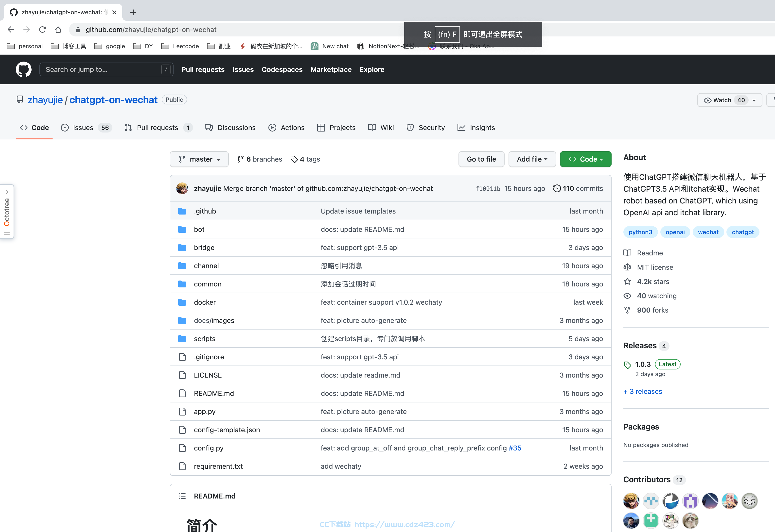Viewport: 775px width, 532px height.
Task: Open the Projects tab
Action: pos(336,128)
